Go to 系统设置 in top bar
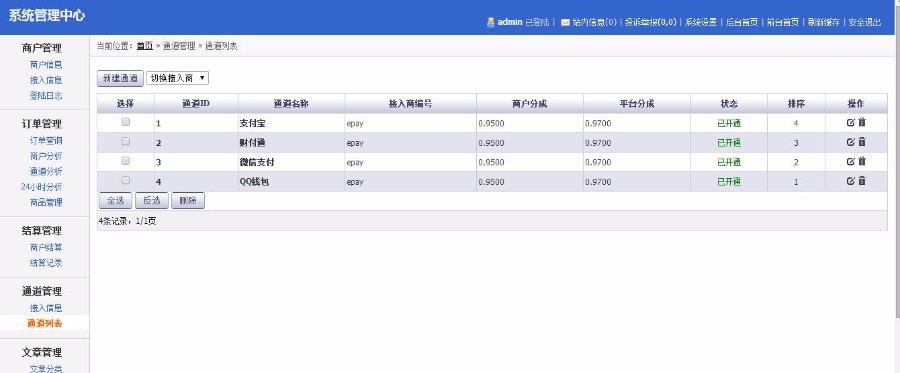The height and width of the screenshot is (373, 900). pos(701,22)
